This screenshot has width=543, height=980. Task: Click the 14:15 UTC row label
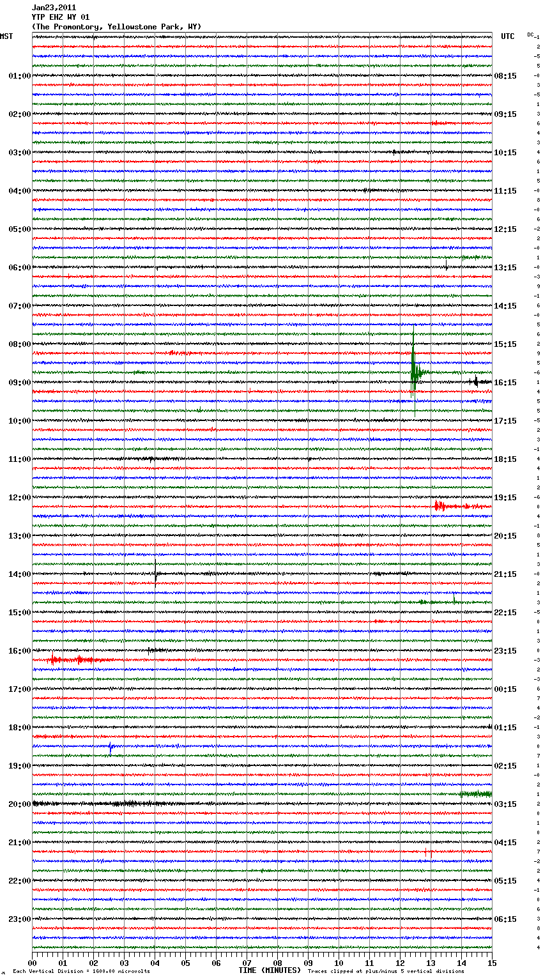coord(505,306)
